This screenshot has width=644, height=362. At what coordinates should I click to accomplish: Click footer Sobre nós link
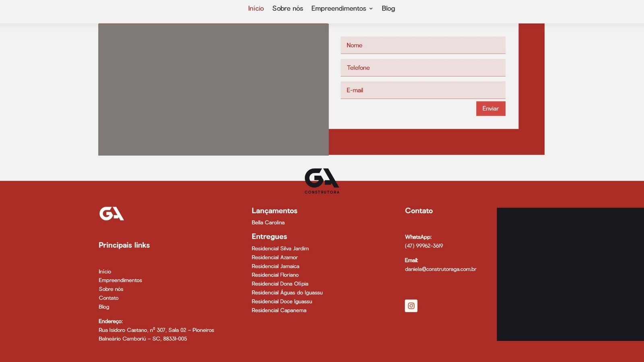point(111,289)
